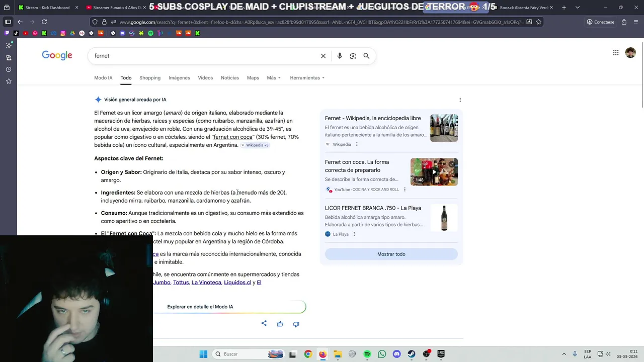644x362 pixels.
Task: Open the Firefox extensions icon
Action: (x=624, y=22)
